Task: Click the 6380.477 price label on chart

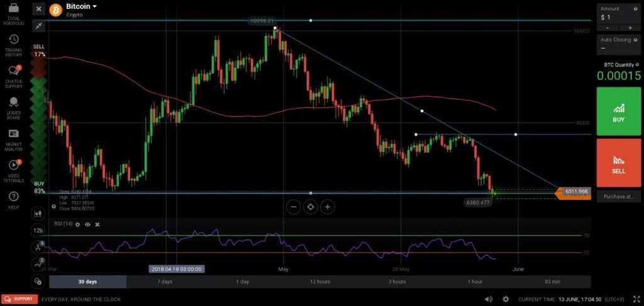Action: [478, 202]
